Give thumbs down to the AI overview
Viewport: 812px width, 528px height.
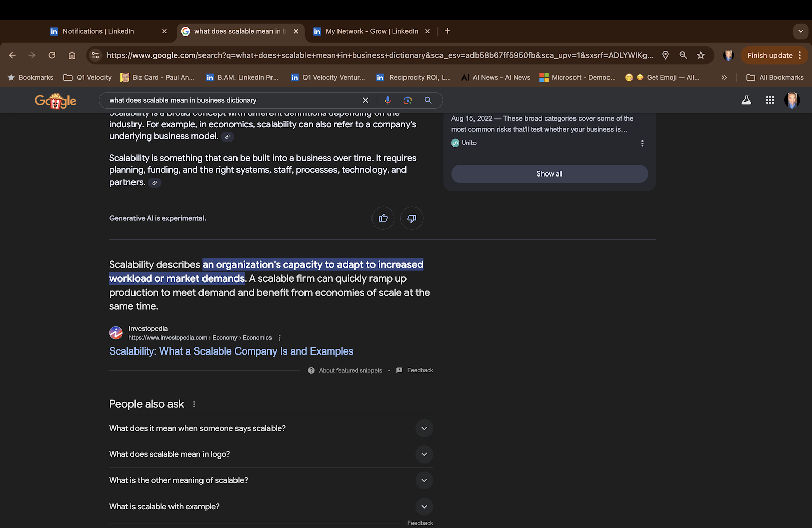point(412,218)
